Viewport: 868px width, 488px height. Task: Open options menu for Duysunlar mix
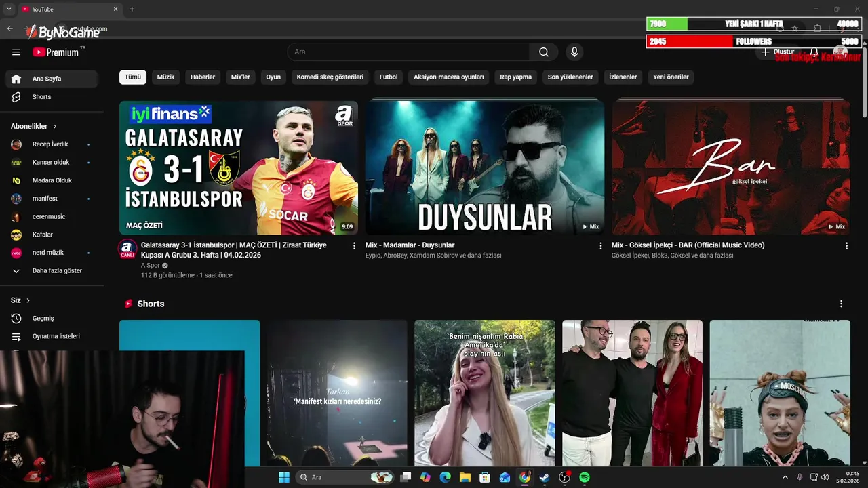tap(600, 246)
